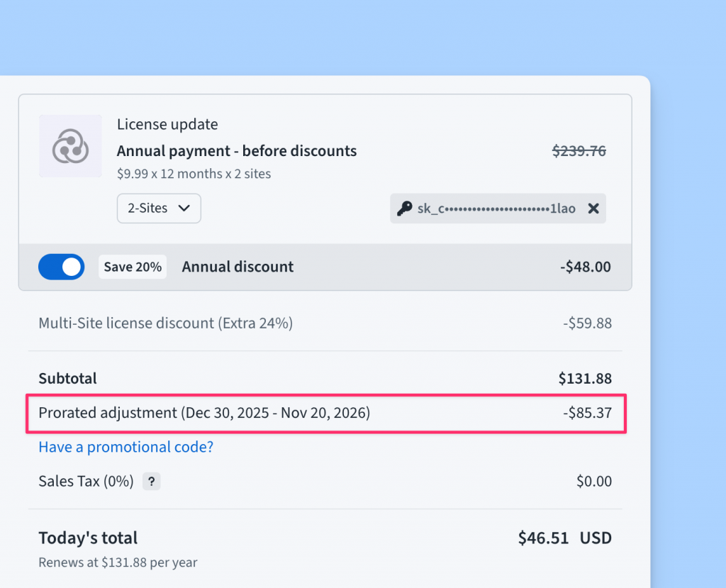This screenshot has width=726, height=588.
Task: Click the Annual discount row label
Action: [x=238, y=267]
